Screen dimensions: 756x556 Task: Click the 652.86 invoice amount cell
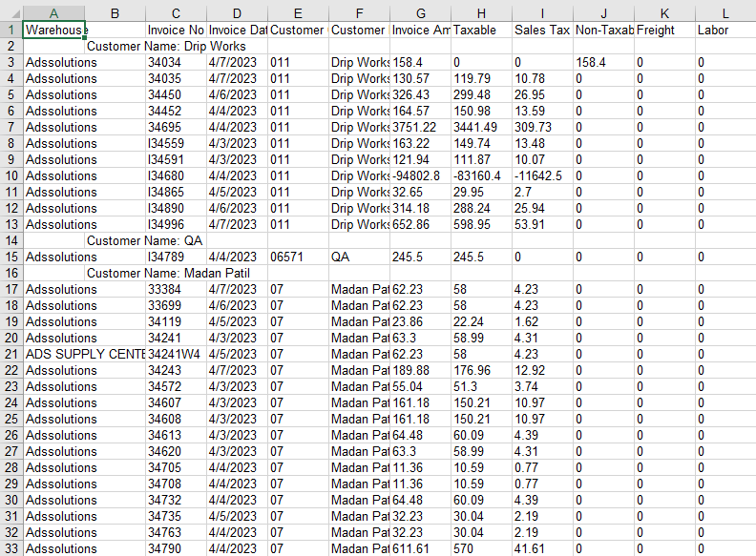(x=420, y=224)
